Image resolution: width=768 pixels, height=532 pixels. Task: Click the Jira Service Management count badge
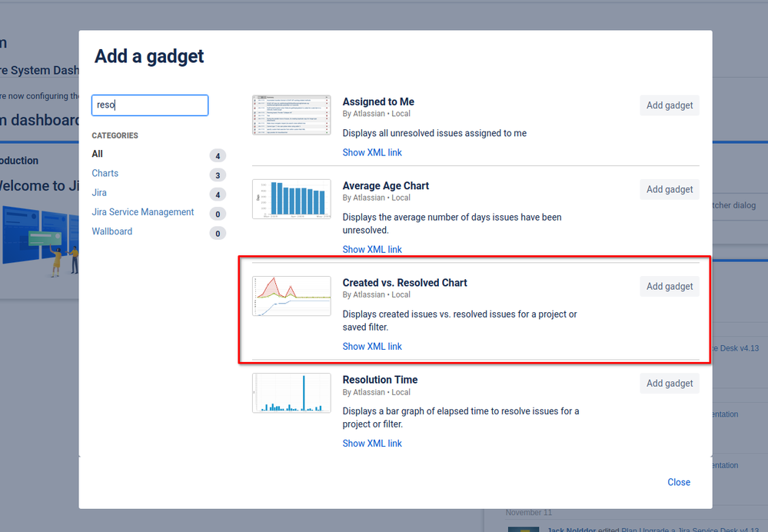click(218, 214)
